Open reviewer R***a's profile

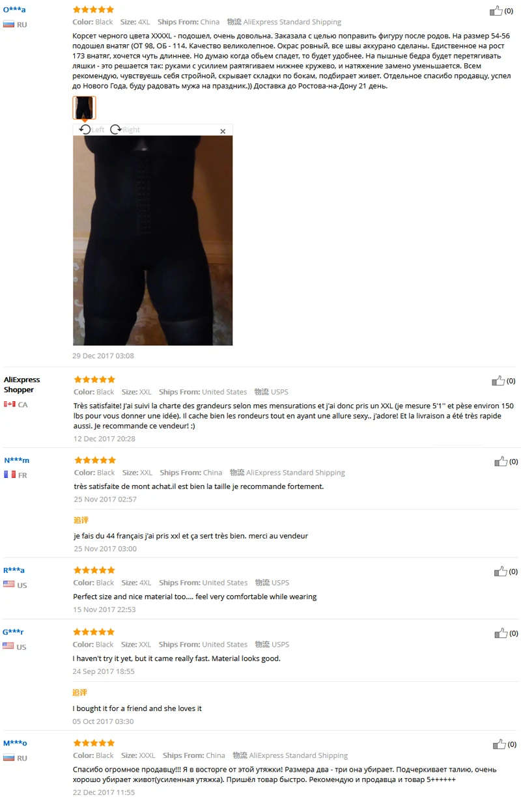click(x=14, y=570)
